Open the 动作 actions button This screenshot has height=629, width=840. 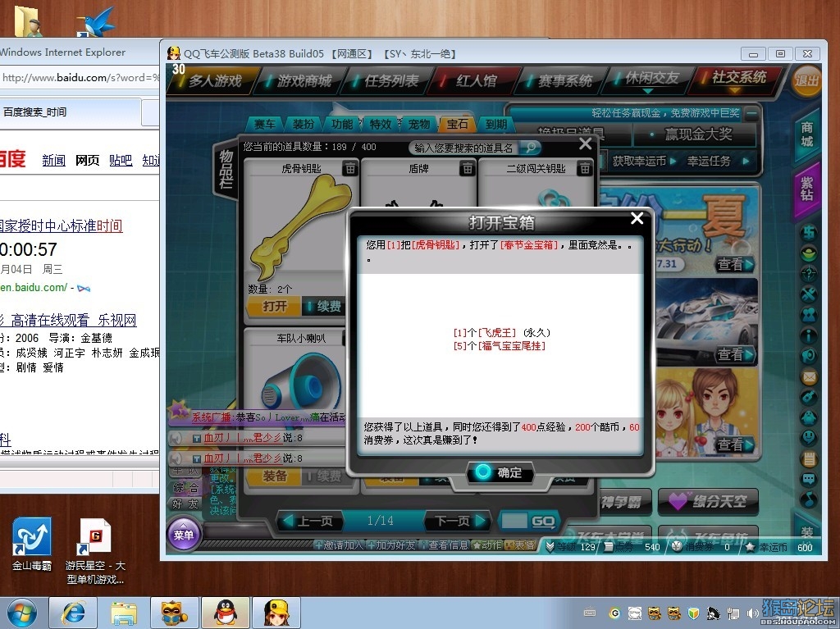click(487, 545)
